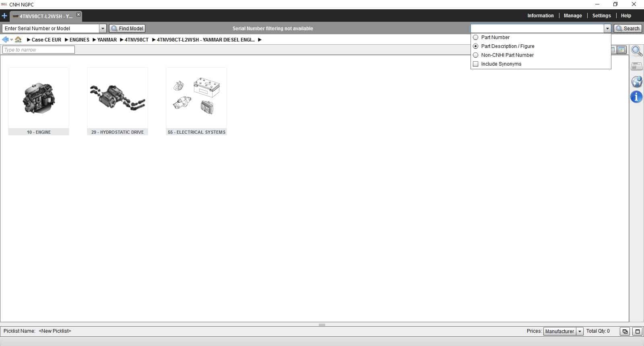Select the Part Number radio option
644x346 pixels.
(476, 37)
